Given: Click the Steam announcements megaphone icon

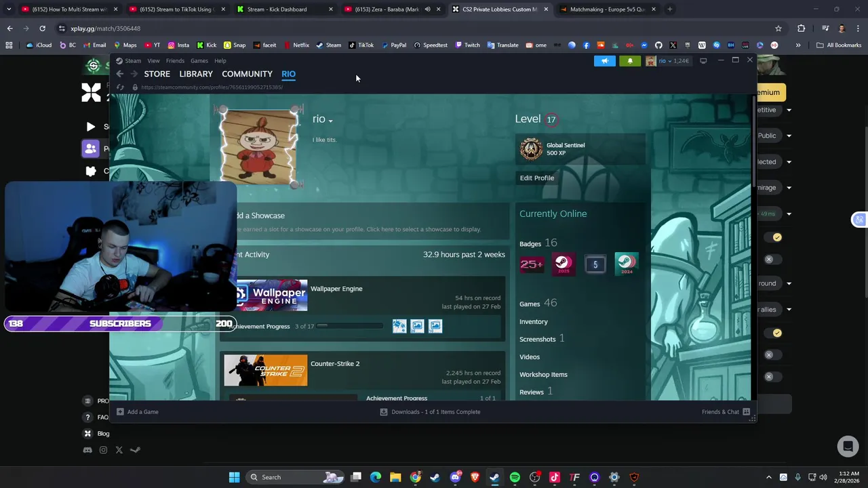Looking at the screenshot, I should pyautogui.click(x=604, y=61).
